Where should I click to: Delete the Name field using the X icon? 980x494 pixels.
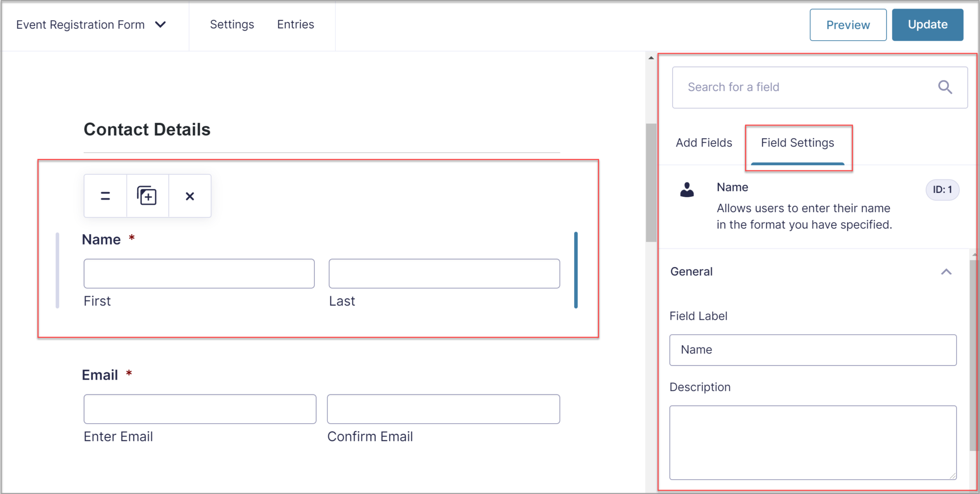click(x=189, y=196)
